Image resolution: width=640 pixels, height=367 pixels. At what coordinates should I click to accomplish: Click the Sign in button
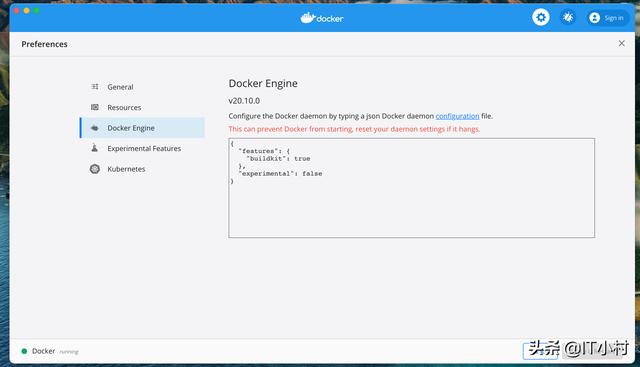pyautogui.click(x=608, y=18)
